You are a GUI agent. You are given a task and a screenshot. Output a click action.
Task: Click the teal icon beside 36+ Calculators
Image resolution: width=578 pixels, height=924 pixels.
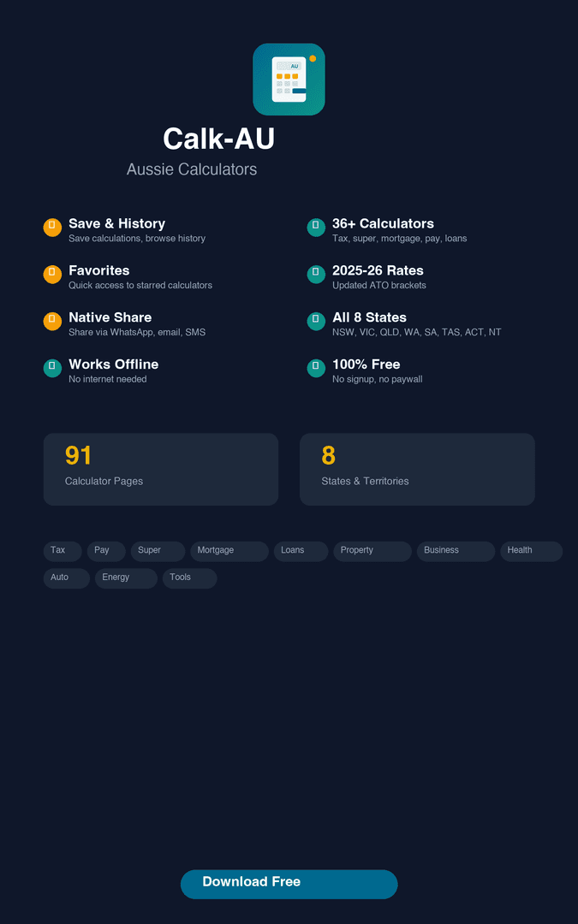tap(316, 228)
